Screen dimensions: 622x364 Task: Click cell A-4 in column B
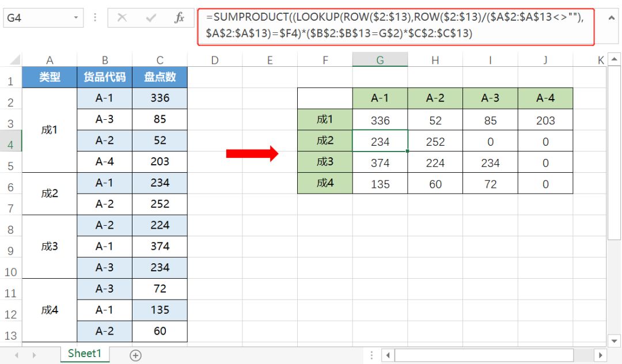click(105, 161)
